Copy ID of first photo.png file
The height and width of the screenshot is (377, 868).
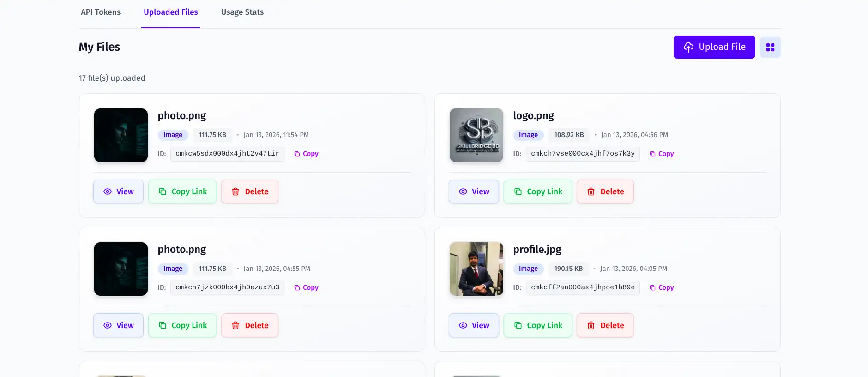[x=306, y=154]
